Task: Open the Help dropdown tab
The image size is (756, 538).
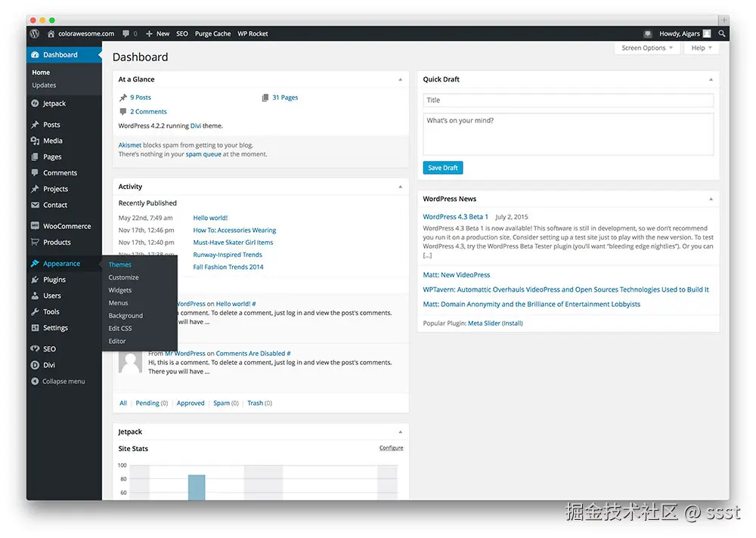Action: pyautogui.click(x=701, y=48)
